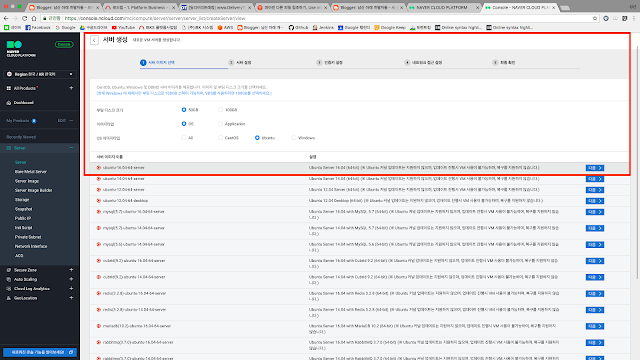Expand Cloud Log Analytics with the plus
This screenshot has width=640, height=360.
point(71,289)
